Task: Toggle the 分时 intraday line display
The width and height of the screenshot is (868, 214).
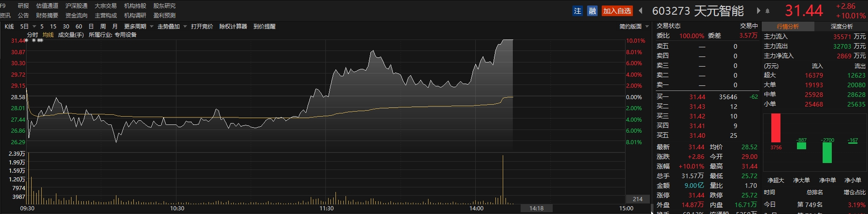Action: point(33,35)
